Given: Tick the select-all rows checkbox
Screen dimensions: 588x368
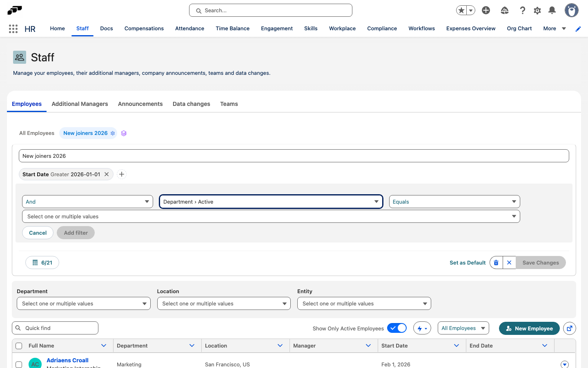Looking at the screenshot, I should pos(19,346).
